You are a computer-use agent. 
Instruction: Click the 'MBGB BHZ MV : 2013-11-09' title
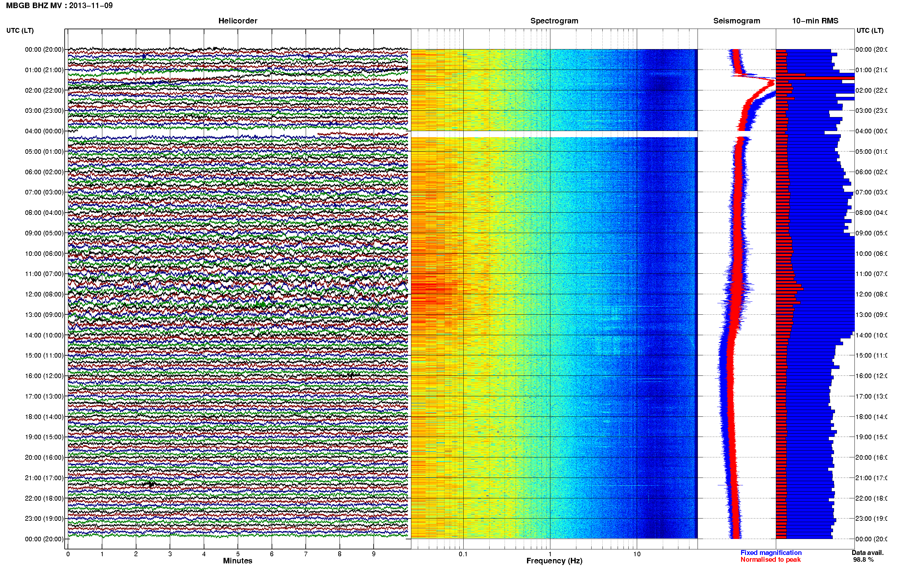(59, 5)
